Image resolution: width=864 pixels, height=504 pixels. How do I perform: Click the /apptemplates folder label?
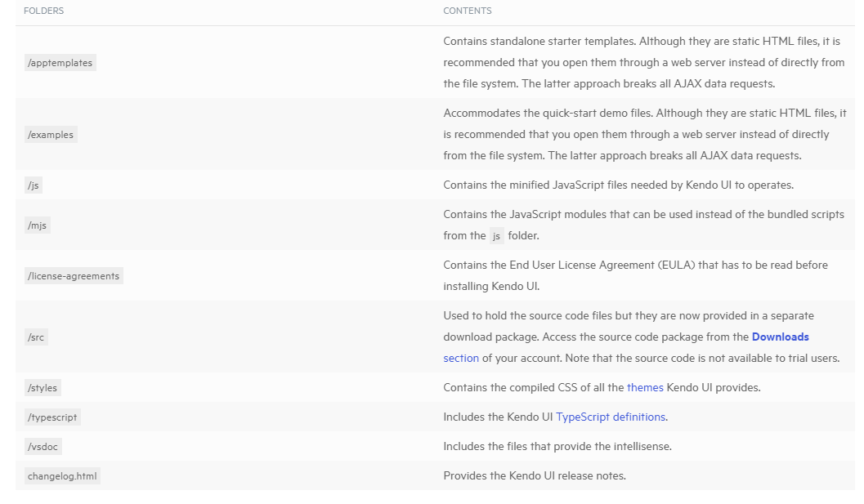[60, 63]
